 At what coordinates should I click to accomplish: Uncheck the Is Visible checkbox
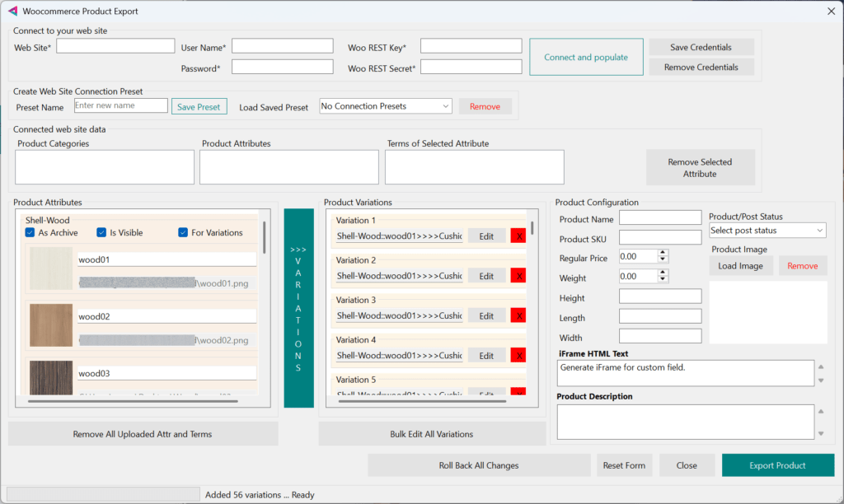pos(101,233)
